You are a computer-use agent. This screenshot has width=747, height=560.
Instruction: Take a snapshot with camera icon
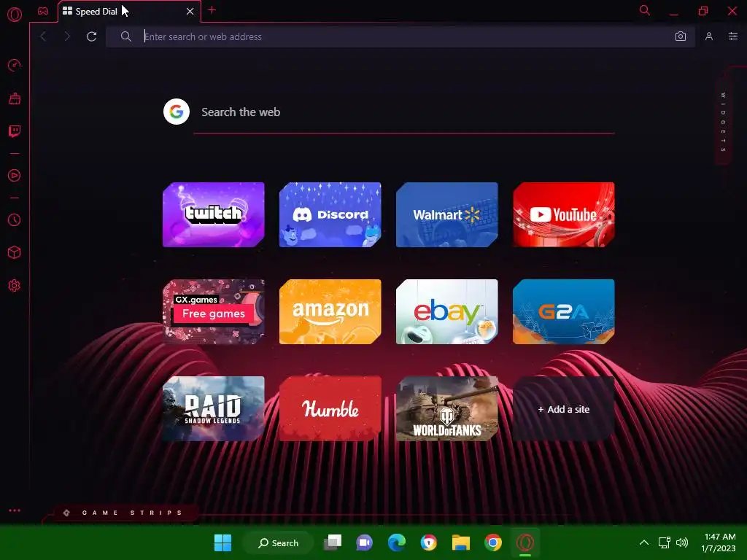coord(681,36)
